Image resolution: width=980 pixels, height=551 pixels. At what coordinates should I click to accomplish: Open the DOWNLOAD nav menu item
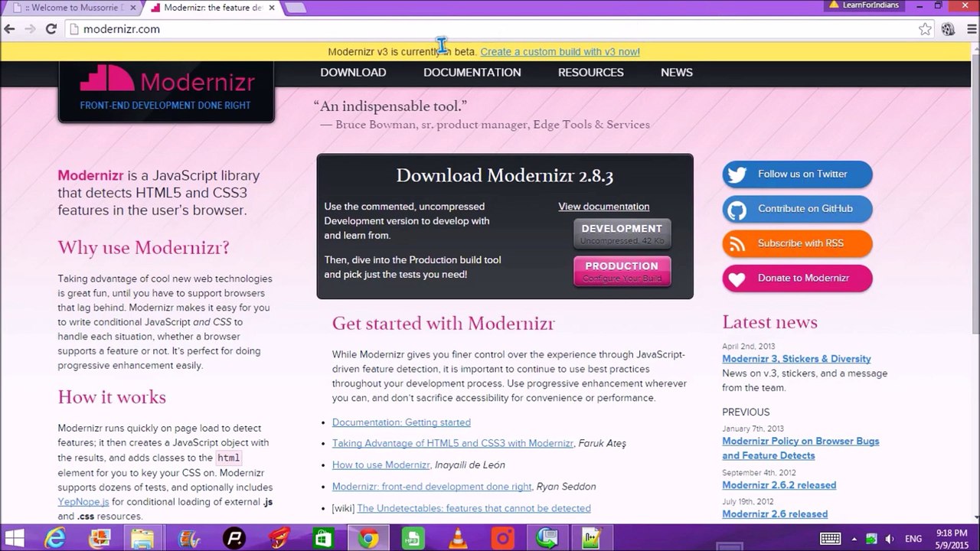coord(353,73)
